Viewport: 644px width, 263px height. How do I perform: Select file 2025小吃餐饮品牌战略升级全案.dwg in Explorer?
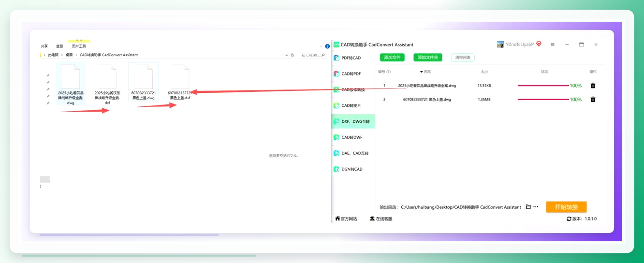[71, 85]
